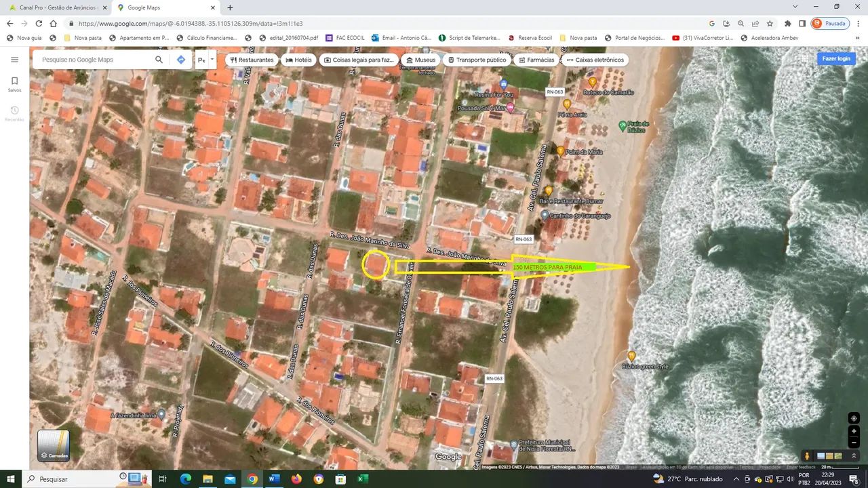Open Firefox from taskbar
This screenshot has height=488, width=868.
pyautogui.click(x=296, y=479)
